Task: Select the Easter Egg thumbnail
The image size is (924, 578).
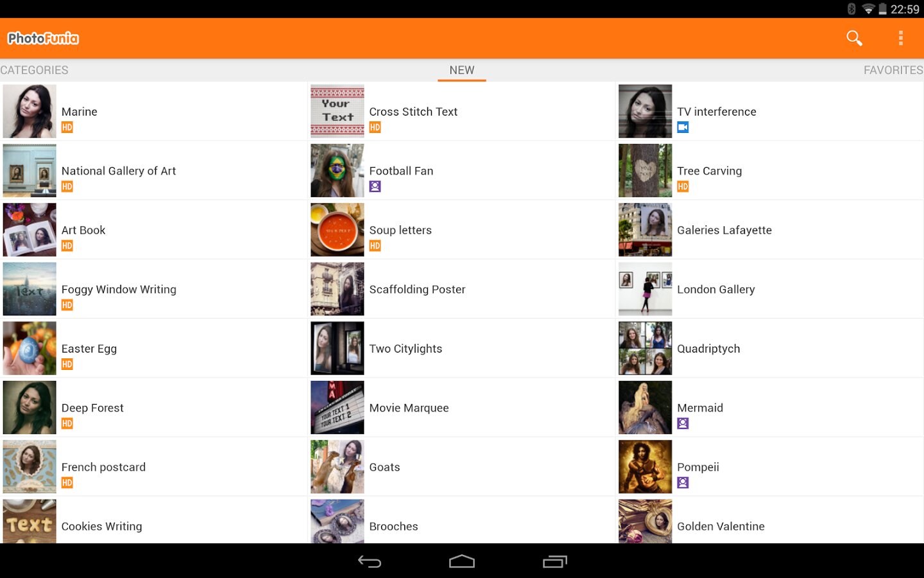Action: tap(30, 349)
